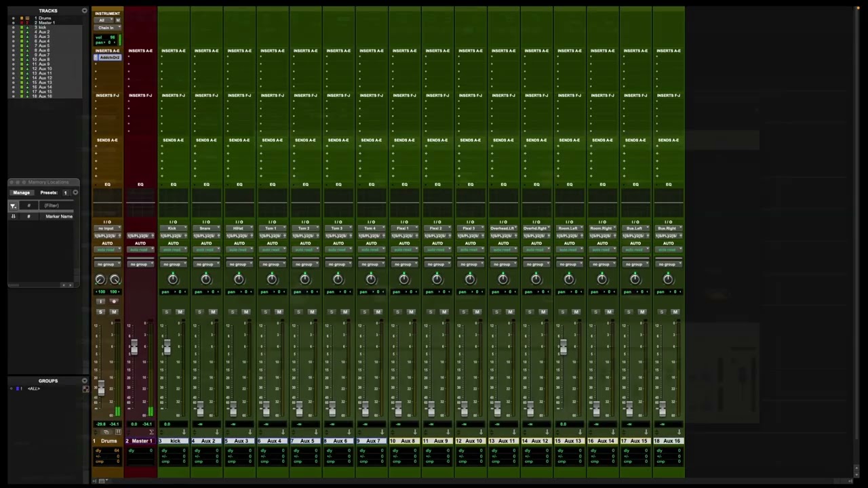Open the kick track input selector
Viewport: 868px width, 488px height.
coord(173,229)
